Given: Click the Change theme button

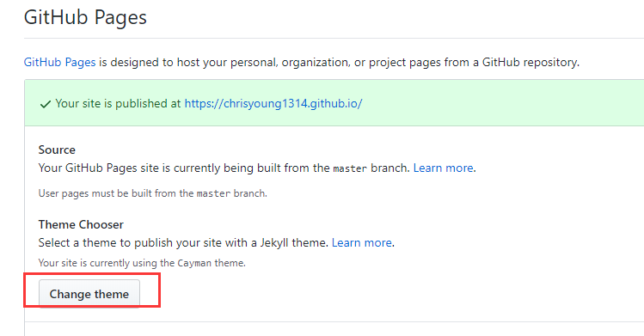Looking at the screenshot, I should click(89, 294).
